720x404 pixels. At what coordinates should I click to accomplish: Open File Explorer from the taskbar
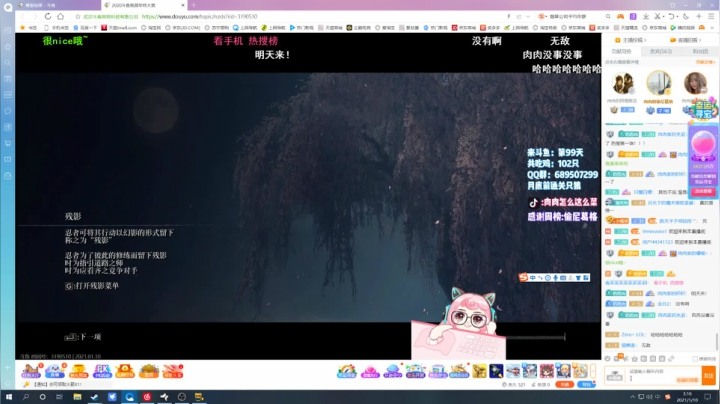tap(77, 397)
